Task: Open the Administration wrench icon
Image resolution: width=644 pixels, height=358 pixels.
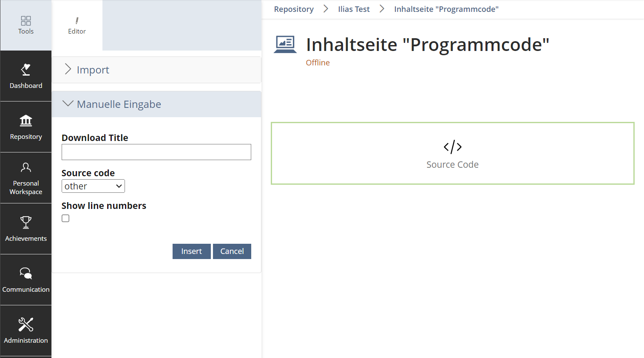Action: (26, 324)
